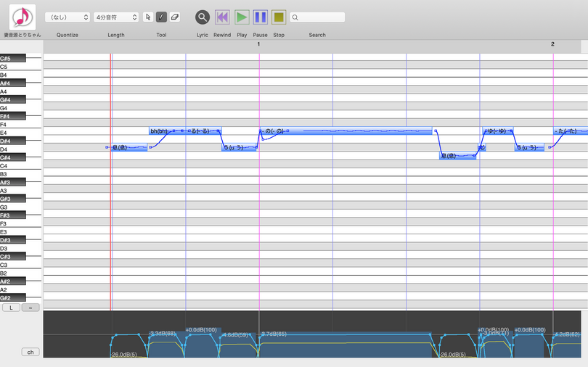Image resolution: width=588 pixels, height=367 pixels.
Task: Click the -3.7dB(65) envelope label
Action: pyautogui.click(x=274, y=334)
